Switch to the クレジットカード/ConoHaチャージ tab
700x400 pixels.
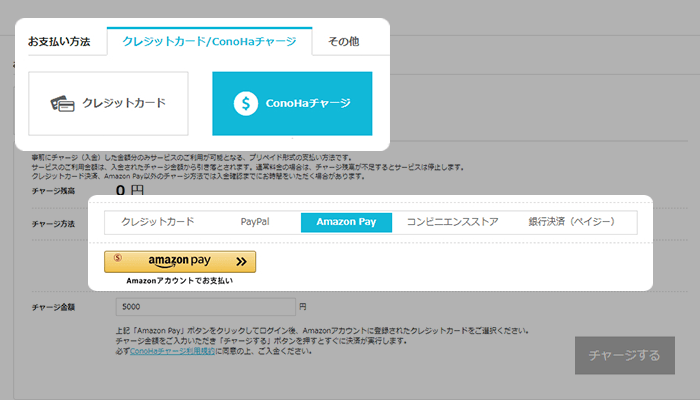click(209, 41)
